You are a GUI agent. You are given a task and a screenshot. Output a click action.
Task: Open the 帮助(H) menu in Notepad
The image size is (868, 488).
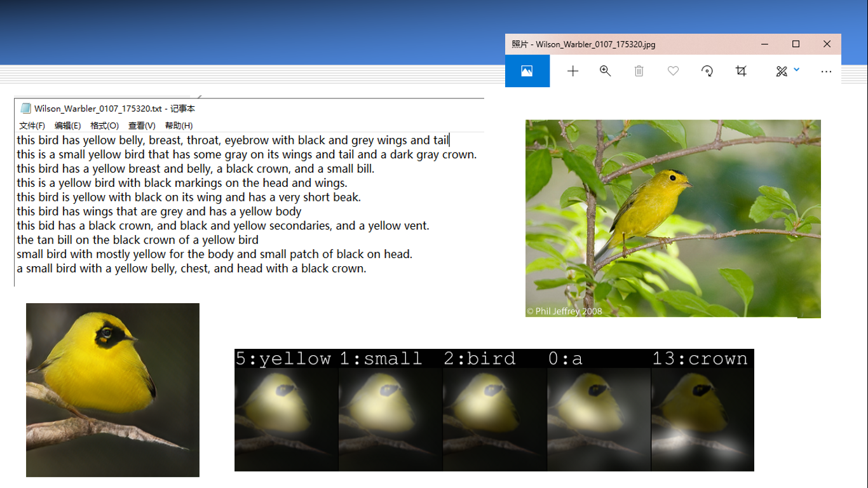[180, 125]
